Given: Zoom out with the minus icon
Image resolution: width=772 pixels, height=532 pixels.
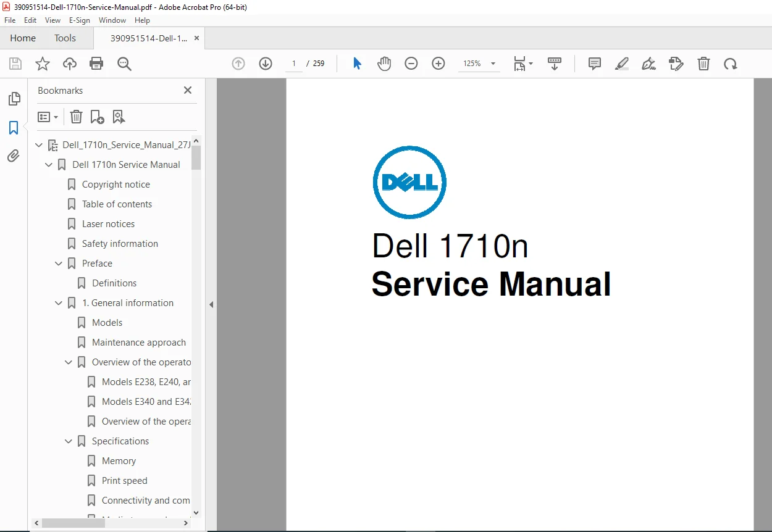Looking at the screenshot, I should (411, 64).
